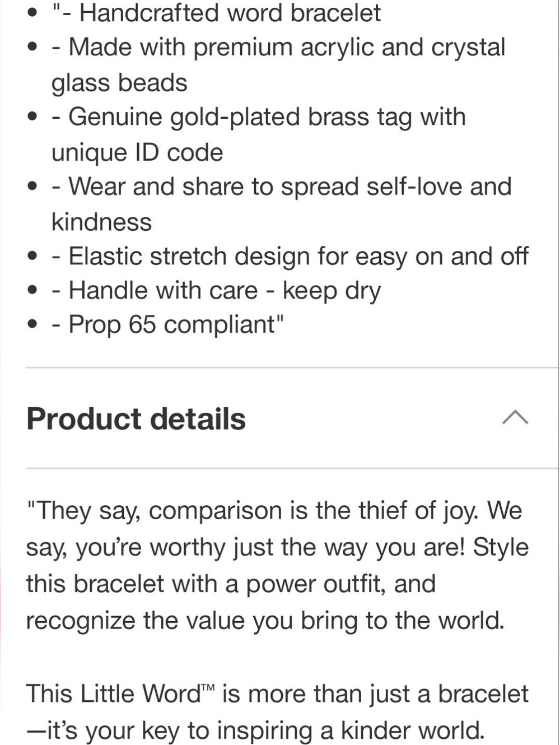Tap the glass beads continuation line
The height and width of the screenshot is (745, 560).
tap(119, 83)
